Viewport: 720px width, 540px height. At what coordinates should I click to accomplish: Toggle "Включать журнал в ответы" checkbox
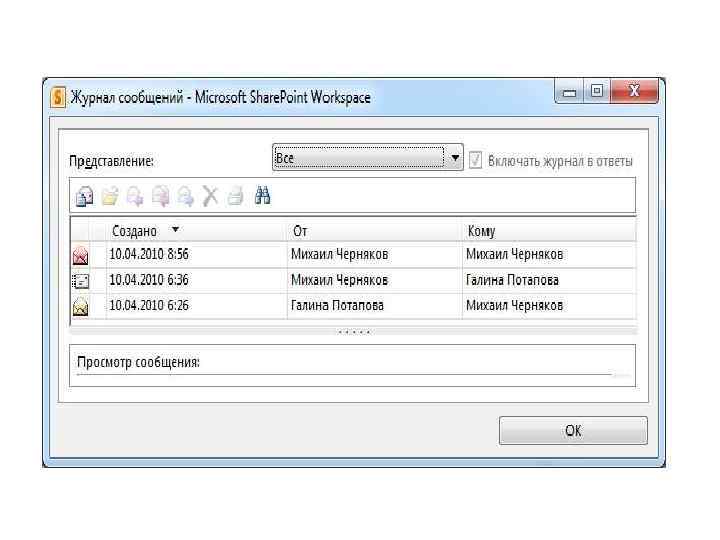point(476,161)
